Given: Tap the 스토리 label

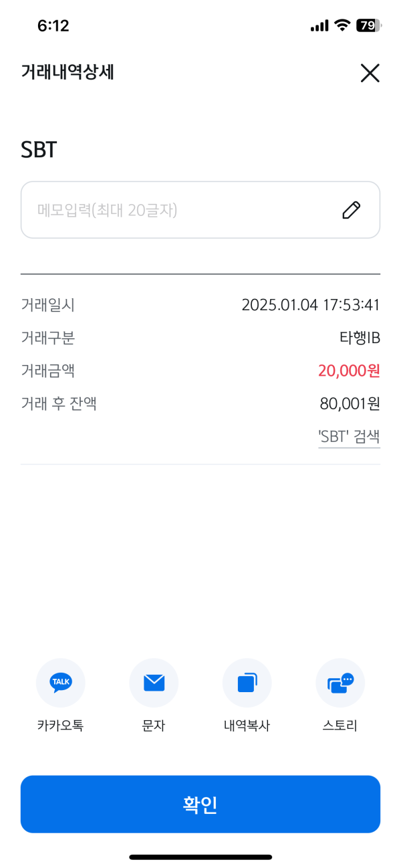Looking at the screenshot, I should [x=340, y=726].
